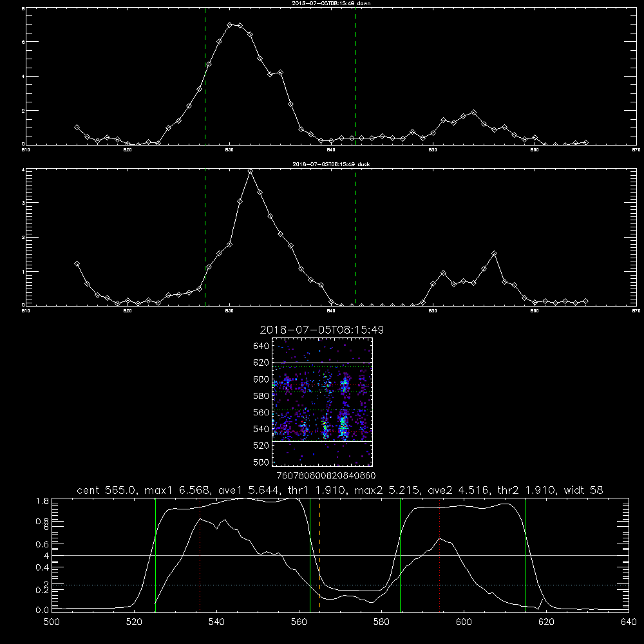
Task: Click the '600' x-axis label of the bottom plot
Action: click(464, 622)
